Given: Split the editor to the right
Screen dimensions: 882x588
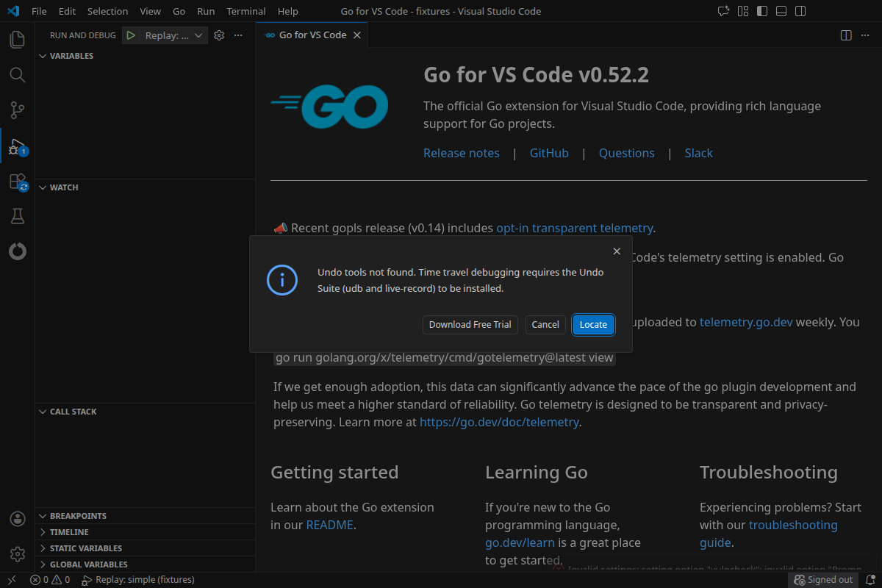Looking at the screenshot, I should [846, 35].
